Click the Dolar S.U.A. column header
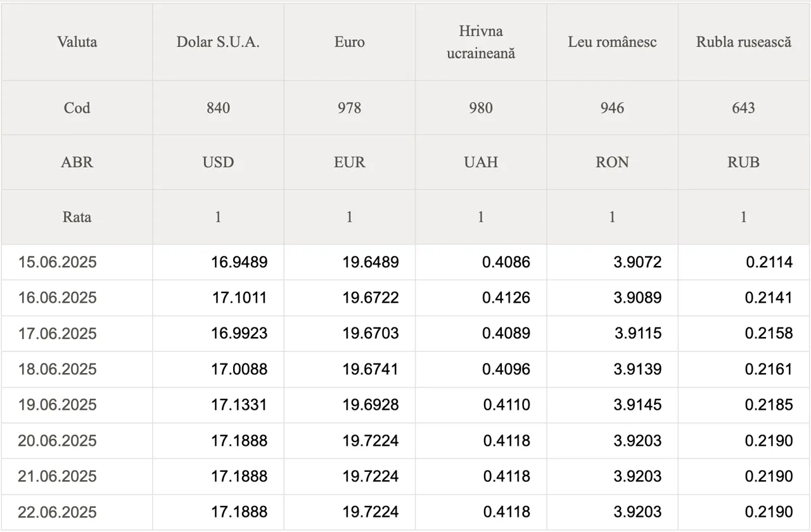Screen dimensions: 811x532 (218, 42)
